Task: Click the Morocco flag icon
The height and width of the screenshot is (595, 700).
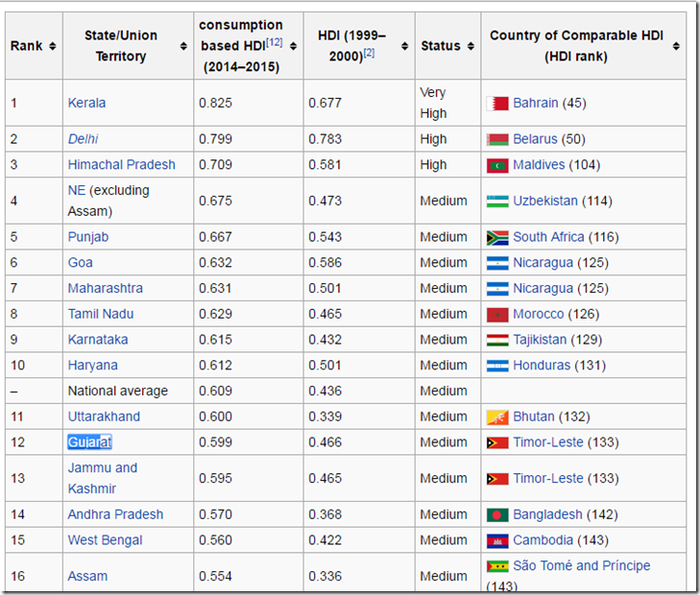Action: click(x=497, y=315)
